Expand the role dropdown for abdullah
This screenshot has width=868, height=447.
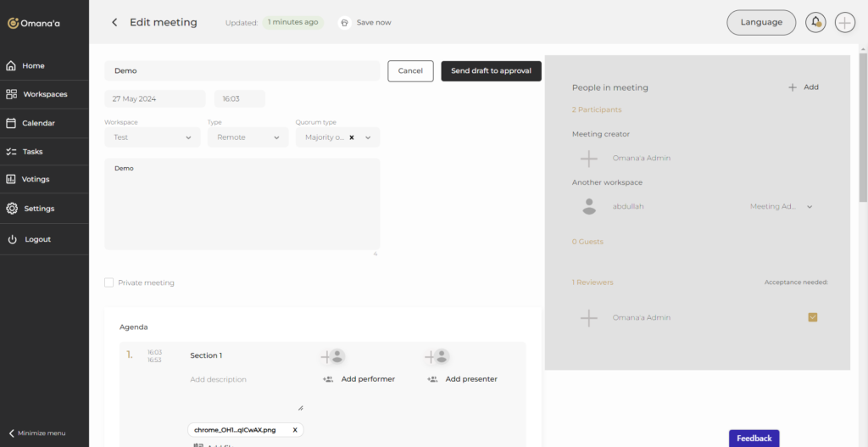(x=810, y=207)
